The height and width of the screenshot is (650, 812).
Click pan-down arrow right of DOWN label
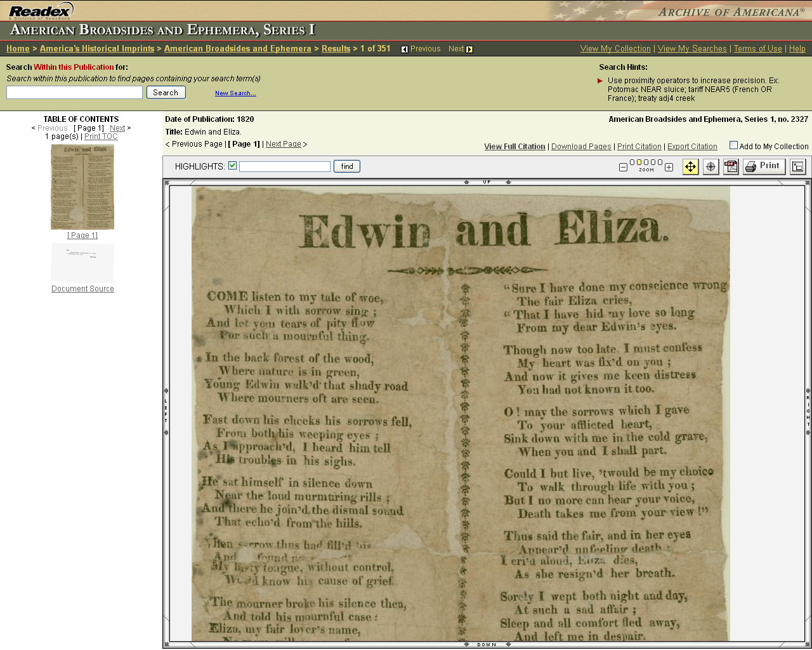(x=508, y=644)
